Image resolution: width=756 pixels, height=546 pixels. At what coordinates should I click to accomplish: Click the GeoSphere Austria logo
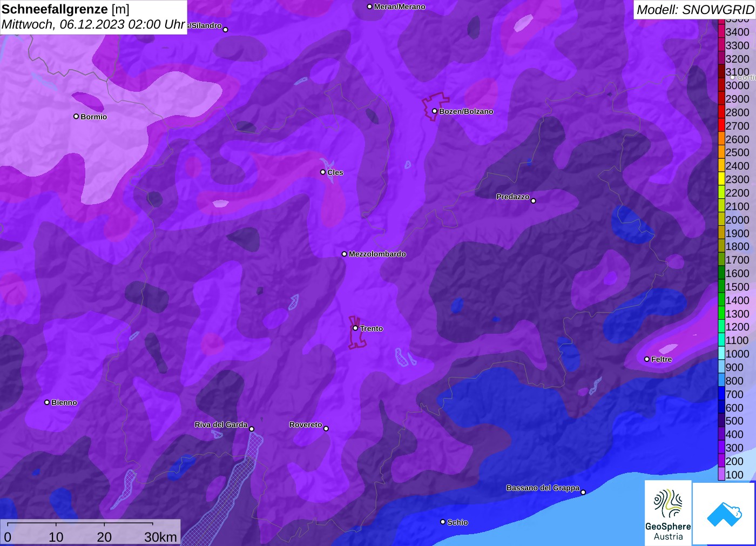[668, 513]
